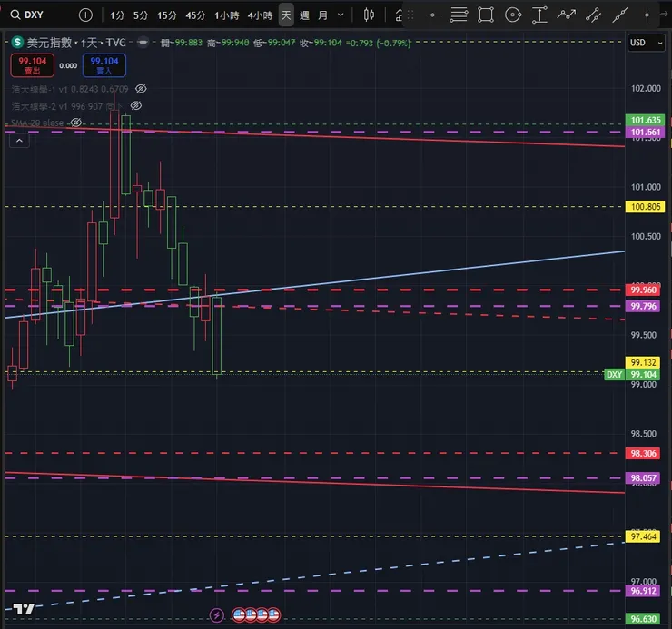Expand the timeframe interval dropdown

pos(341,15)
